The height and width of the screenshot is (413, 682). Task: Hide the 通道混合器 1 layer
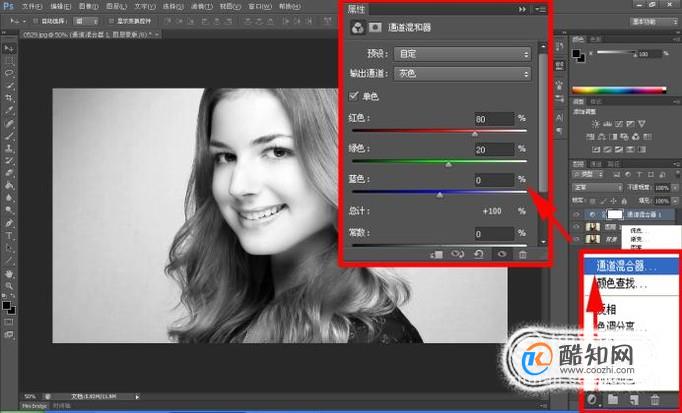(x=577, y=214)
